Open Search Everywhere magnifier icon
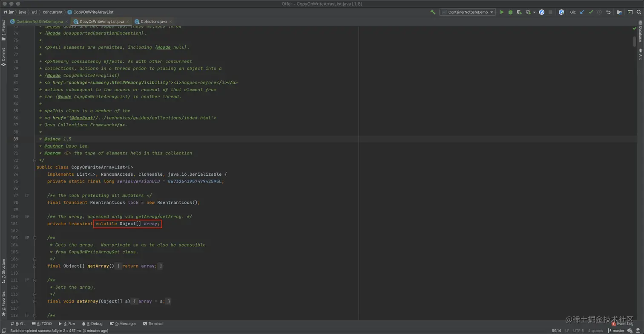 pos(639,12)
